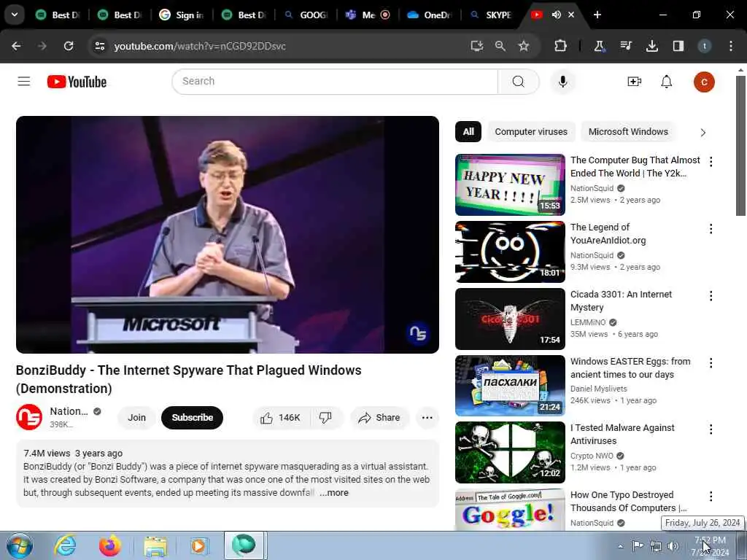Open more actions ellipsis below video
The height and width of the screenshot is (560, 747).
click(x=427, y=418)
